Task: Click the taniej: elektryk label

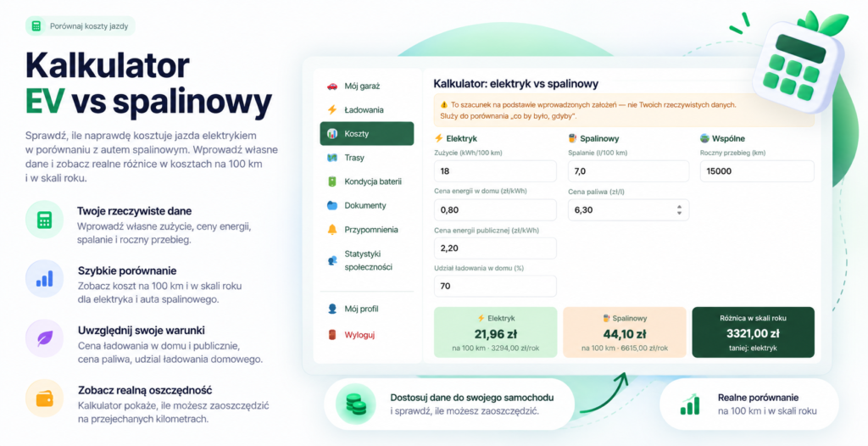Action: [753, 348]
